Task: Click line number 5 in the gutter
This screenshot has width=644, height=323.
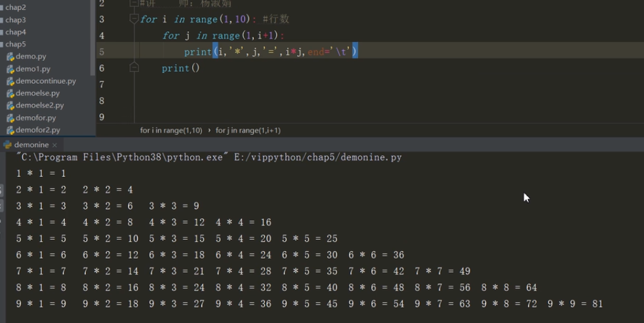Action: tap(102, 52)
